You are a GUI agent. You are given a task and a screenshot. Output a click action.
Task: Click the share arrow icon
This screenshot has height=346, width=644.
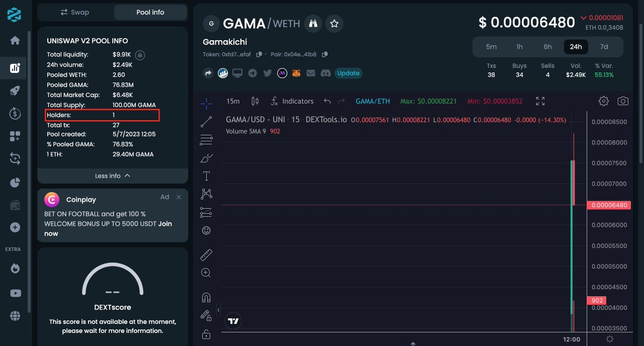point(208,73)
